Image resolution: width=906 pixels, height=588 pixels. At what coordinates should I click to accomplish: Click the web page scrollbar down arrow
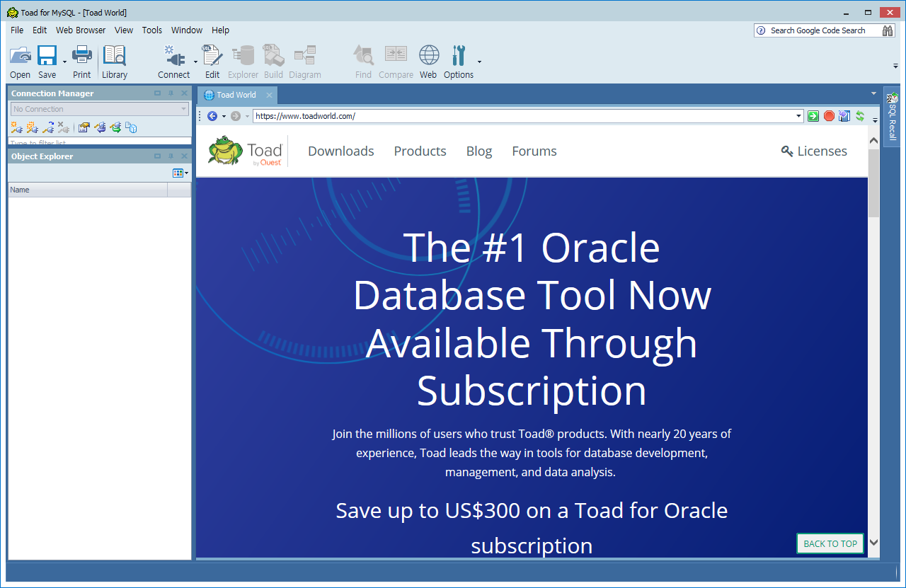click(x=873, y=542)
